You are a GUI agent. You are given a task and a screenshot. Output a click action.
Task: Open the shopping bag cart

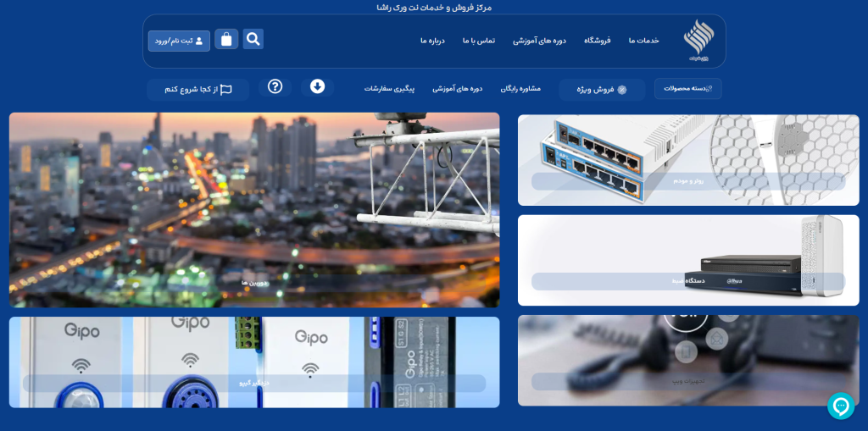pos(226,39)
